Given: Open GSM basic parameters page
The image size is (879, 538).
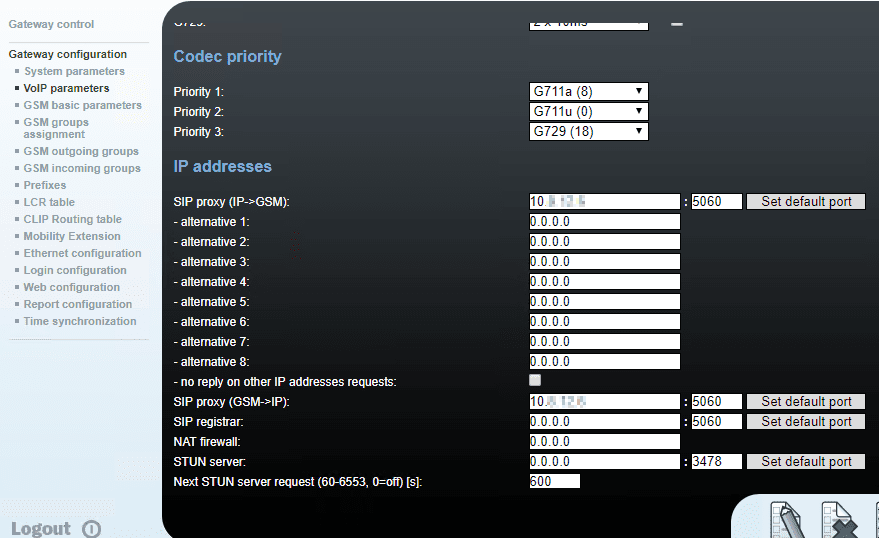Looking at the screenshot, I should (x=82, y=105).
